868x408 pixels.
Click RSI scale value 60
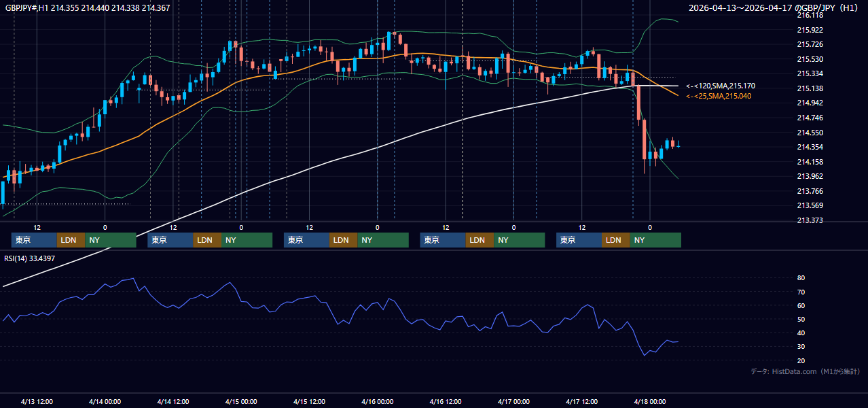click(x=801, y=305)
